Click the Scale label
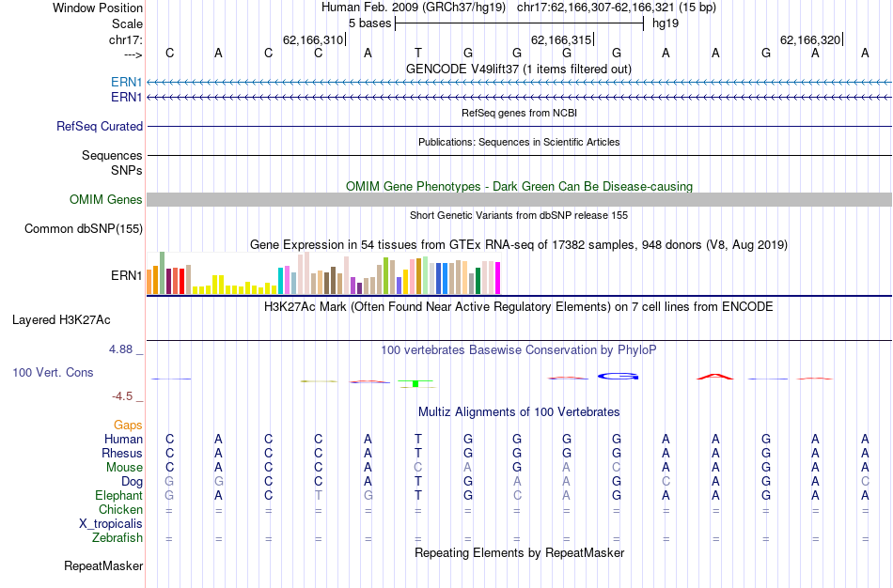This screenshot has height=588, width=893. tap(128, 23)
